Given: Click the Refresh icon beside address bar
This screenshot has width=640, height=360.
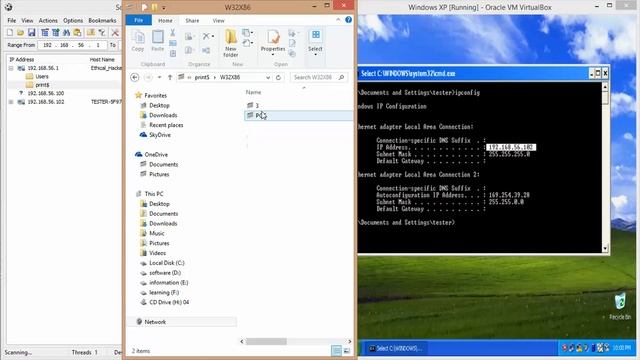Looking at the screenshot, I should 278,77.
